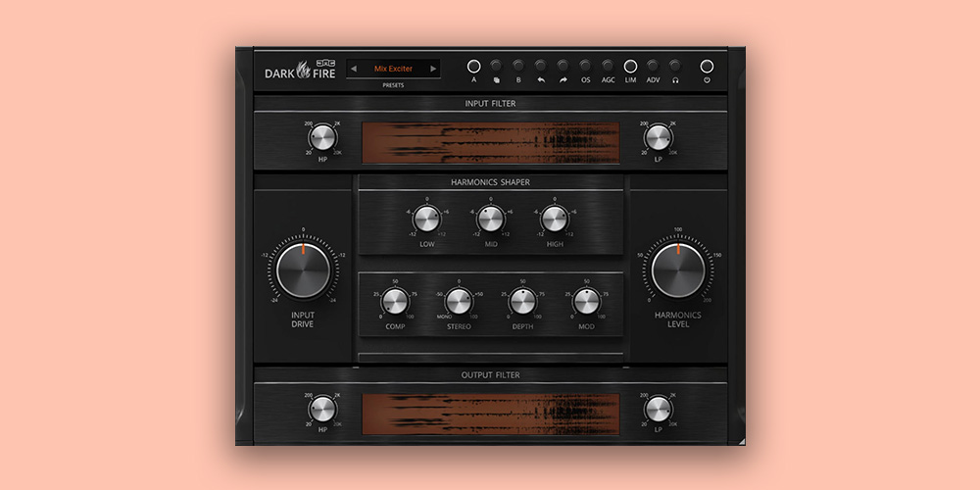Click the Output Filter spectrum display

(x=491, y=415)
